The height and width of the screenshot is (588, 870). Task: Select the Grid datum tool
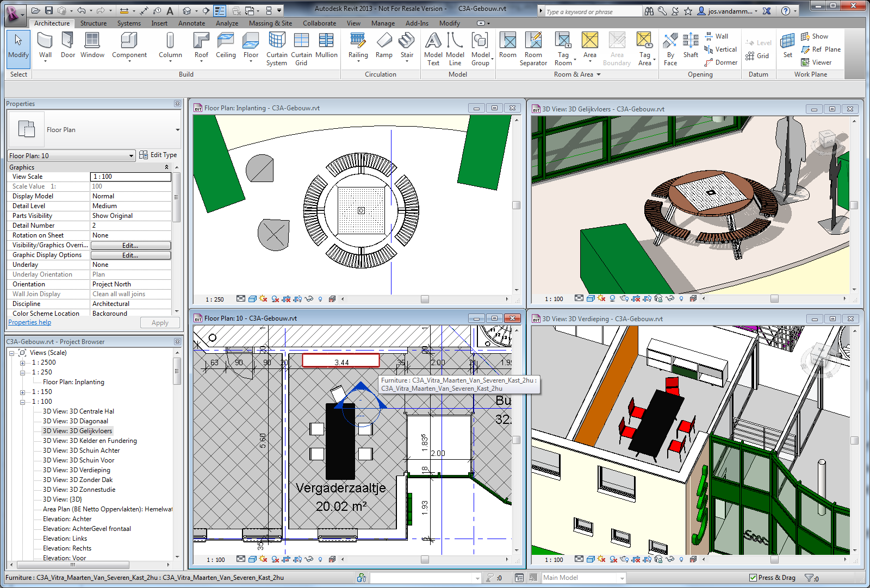click(x=757, y=56)
